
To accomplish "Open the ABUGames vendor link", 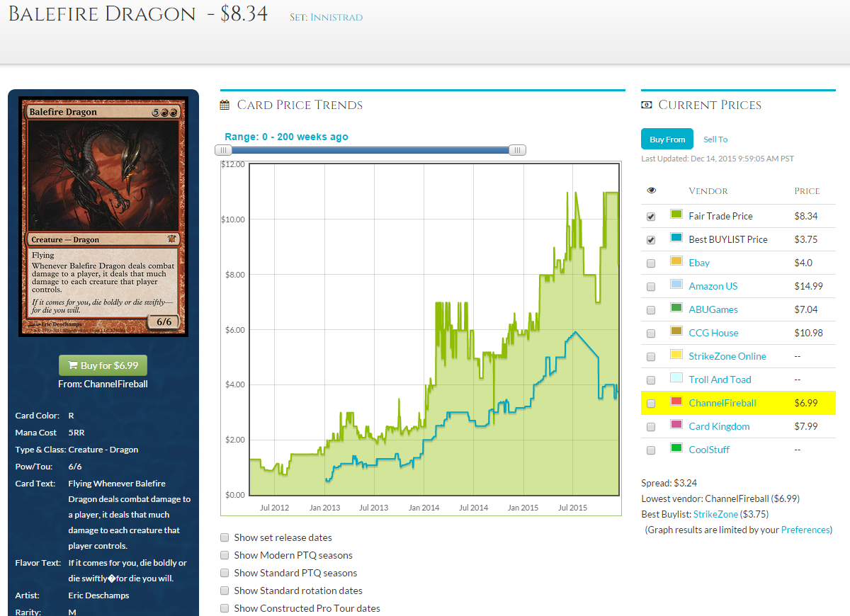I will pos(713,309).
